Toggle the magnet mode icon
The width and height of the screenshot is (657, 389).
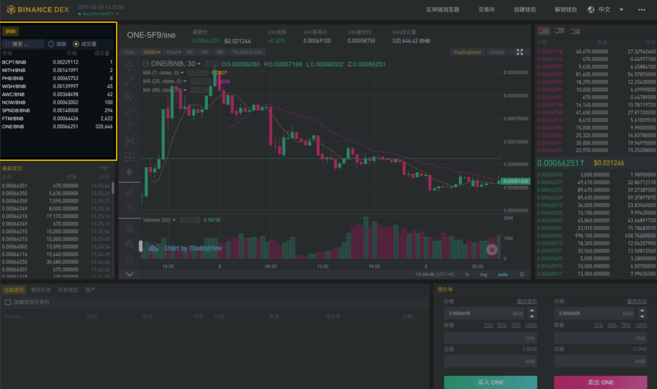(129, 228)
